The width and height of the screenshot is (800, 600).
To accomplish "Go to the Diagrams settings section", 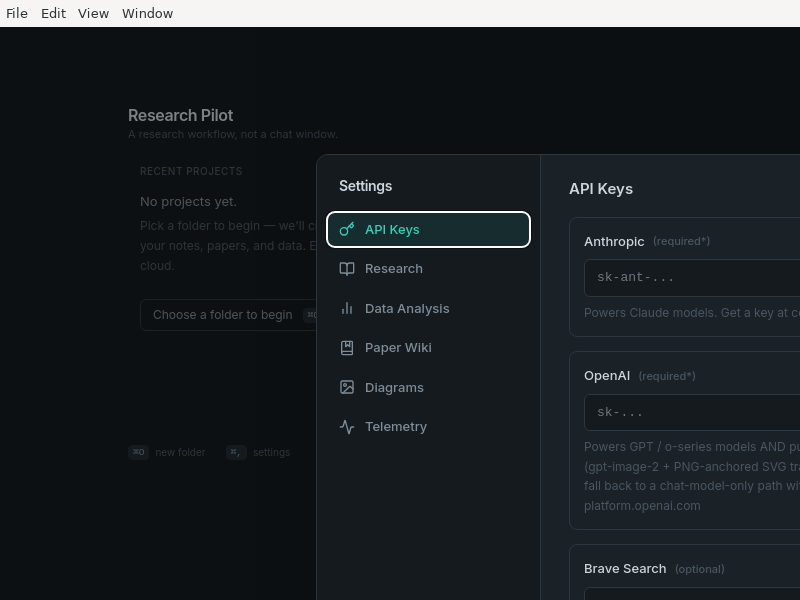I will tap(429, 388).
